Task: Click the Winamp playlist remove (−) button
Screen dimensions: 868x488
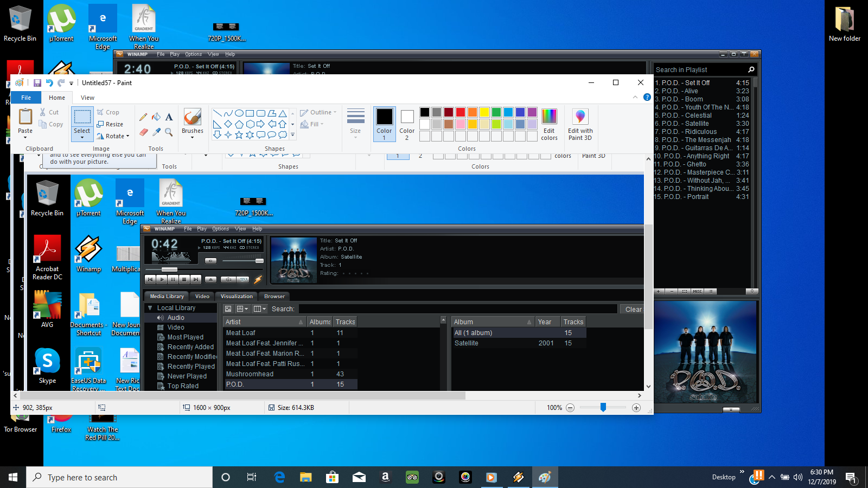Action: pyautogui.click(x=672, y=291)
